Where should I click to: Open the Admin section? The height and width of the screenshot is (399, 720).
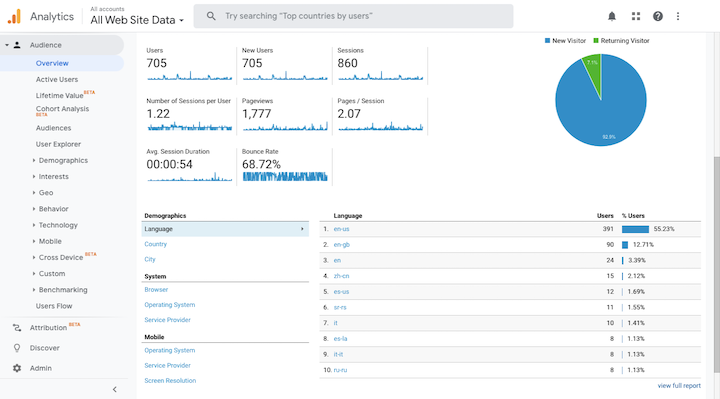pos(40,368)
